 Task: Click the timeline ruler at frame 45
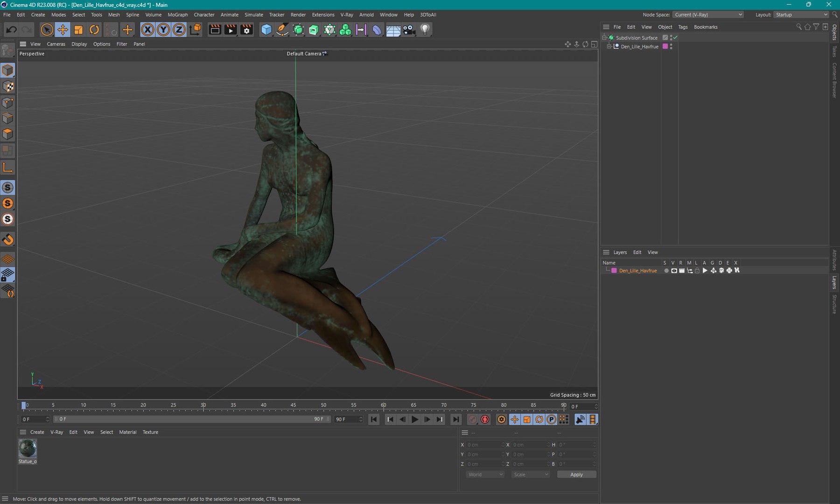[x=293, y=406]
